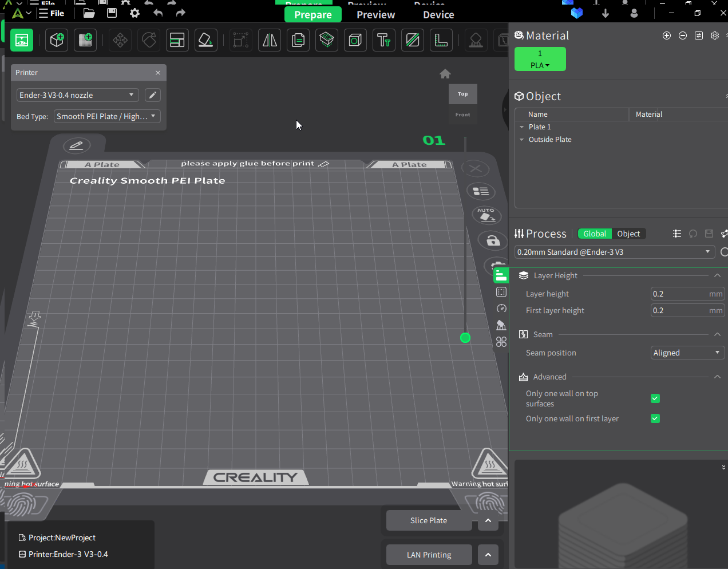Open the LAN Printing options arrow
Viewport: 728px width, 569px height.
[488, 555]
